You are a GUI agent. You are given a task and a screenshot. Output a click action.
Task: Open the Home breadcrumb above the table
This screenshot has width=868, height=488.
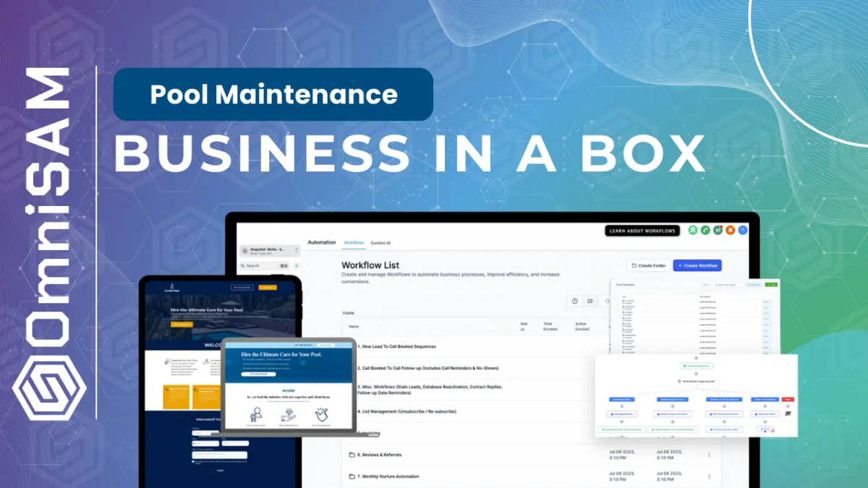click(x=349, y=313)
